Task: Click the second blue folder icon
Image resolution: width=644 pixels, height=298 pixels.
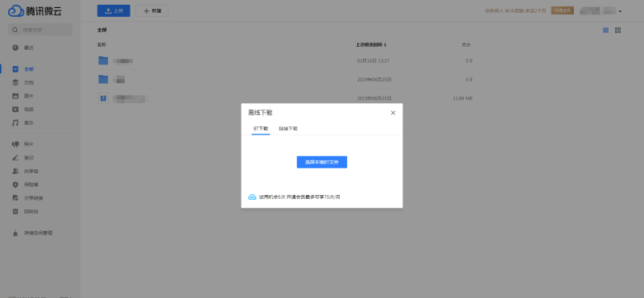Action: click(x=103, y=79)
